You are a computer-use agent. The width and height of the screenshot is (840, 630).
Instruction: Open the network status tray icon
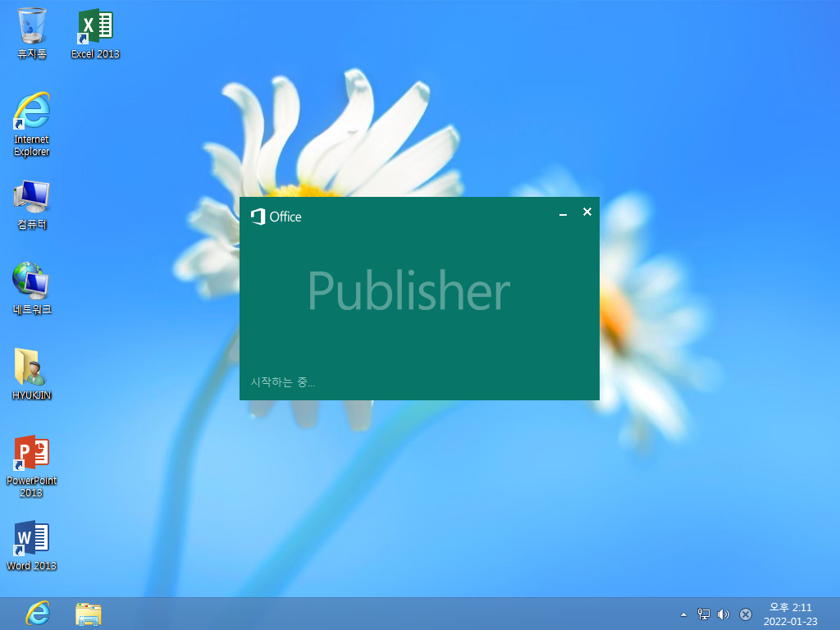click(x=703, y=614)
